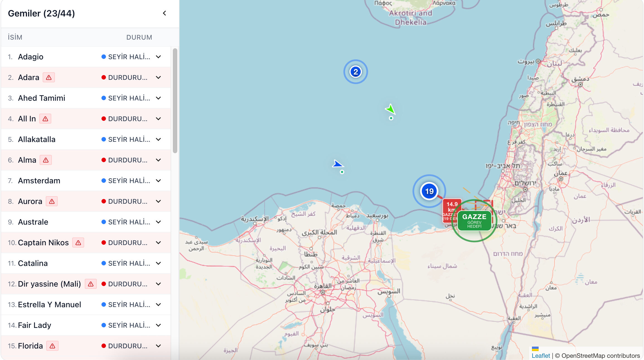The image size is (644, 360).
Task: Select the blue ship arrow on the map
Action: (338, 164)
